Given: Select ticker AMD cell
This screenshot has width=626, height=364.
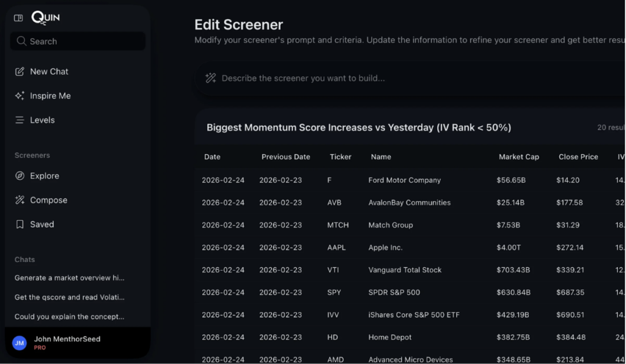Looking at the screenshot, I should point(336,360).
